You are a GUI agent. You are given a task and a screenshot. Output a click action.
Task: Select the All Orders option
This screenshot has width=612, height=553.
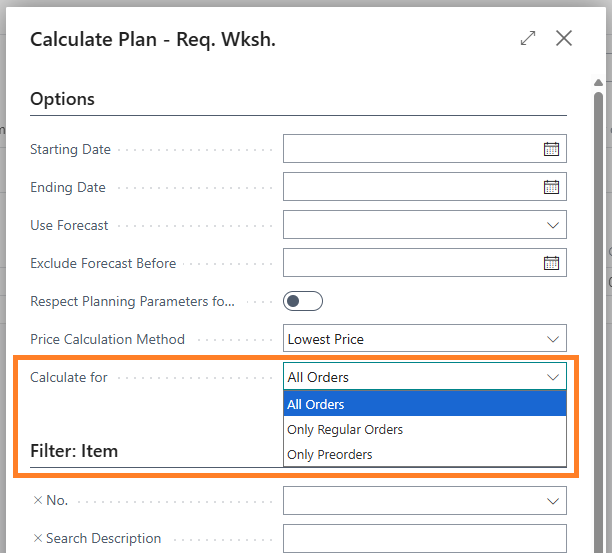(316, 404)
